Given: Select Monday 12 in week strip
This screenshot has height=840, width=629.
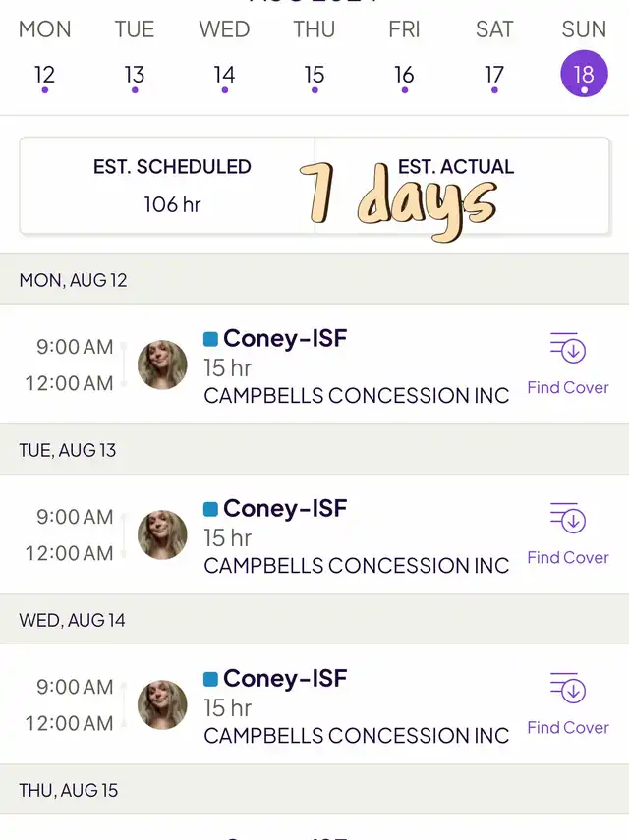Looking at the screenshot, I should [45, 77].
